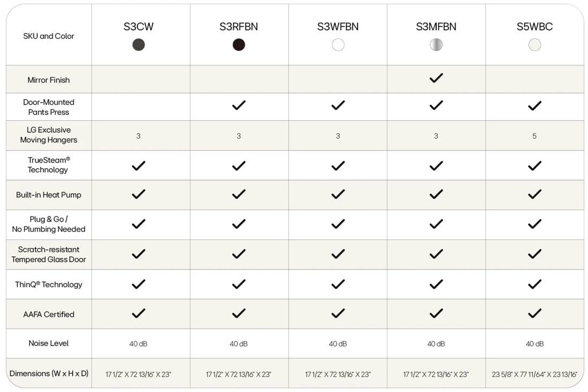Image resolution: width=588 pixels, height=392 pixels.
Task: Click Built-in Heat Pump checkmark under S3WFBN
Action: 338,194
